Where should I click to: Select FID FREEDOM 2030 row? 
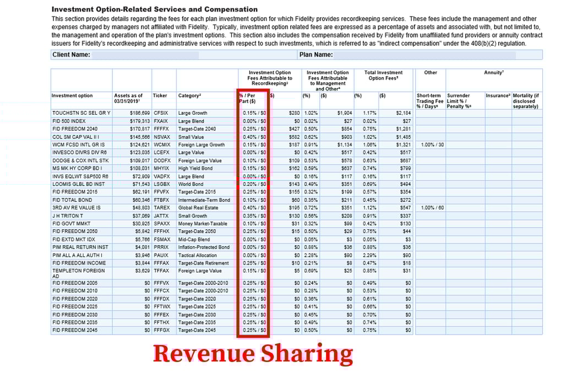point(75,315)
